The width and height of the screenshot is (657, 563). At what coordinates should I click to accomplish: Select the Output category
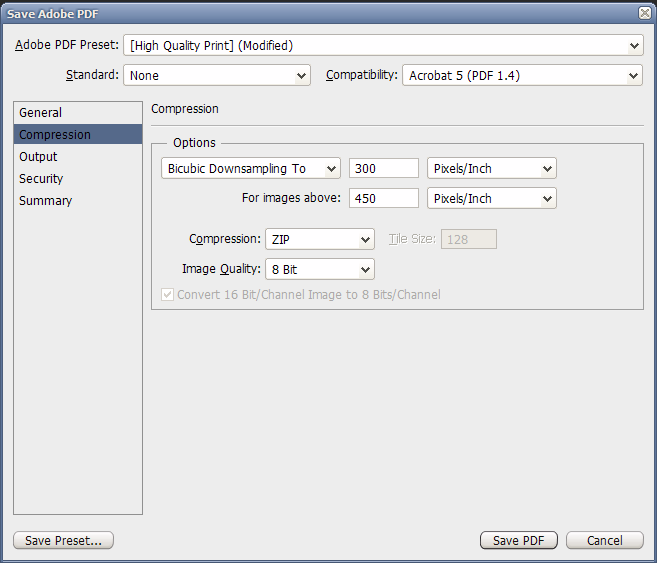[x=78, y=157]
